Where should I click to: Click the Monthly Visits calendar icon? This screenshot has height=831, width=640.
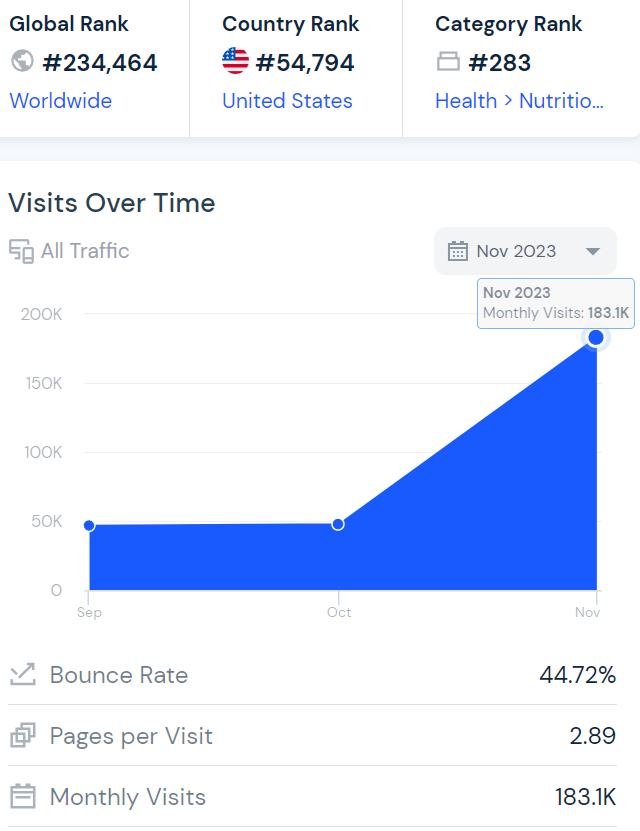click(22, 797)
